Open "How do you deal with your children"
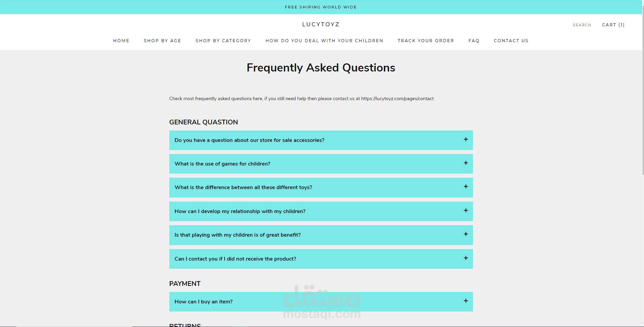The image size is (644, 327). 324,41
